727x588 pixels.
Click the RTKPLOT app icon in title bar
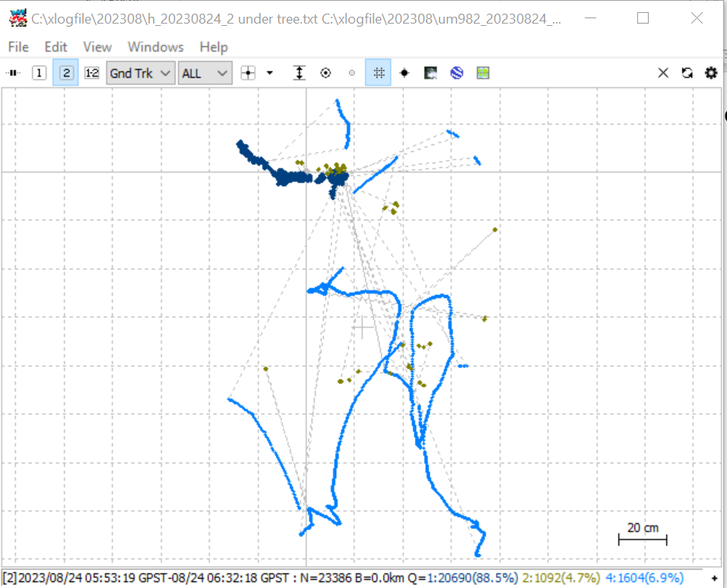[18, 18]
